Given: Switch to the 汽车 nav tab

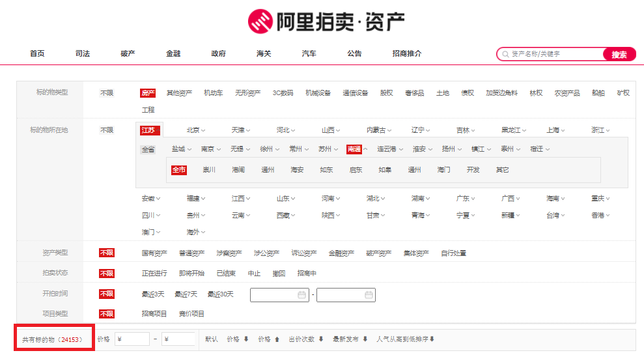Looking at the screenshot, I should [309, 53].
